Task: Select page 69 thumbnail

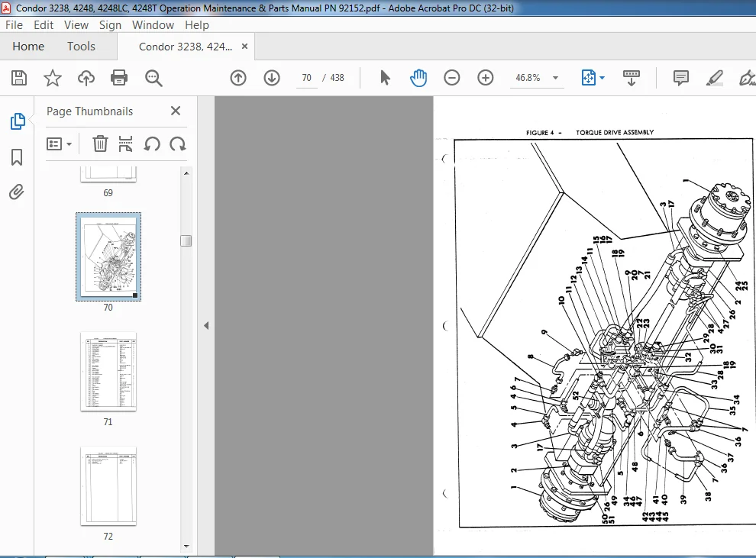Action: coord(108,174)
